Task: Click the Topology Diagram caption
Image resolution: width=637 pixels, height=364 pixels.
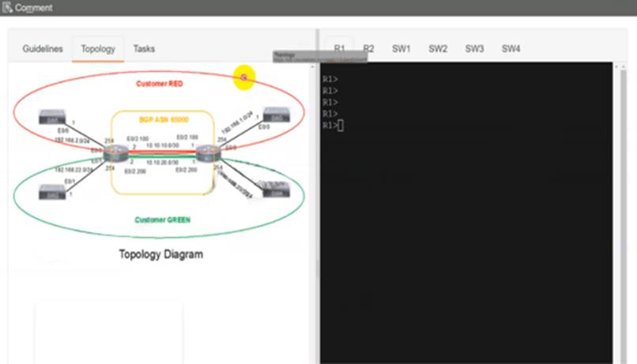Action: pyautogui.click(x=161, y=254)
